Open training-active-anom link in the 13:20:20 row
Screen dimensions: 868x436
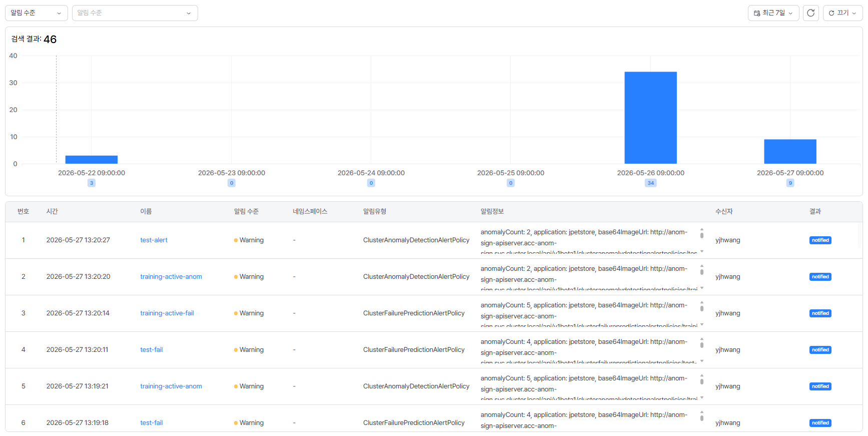171,277
